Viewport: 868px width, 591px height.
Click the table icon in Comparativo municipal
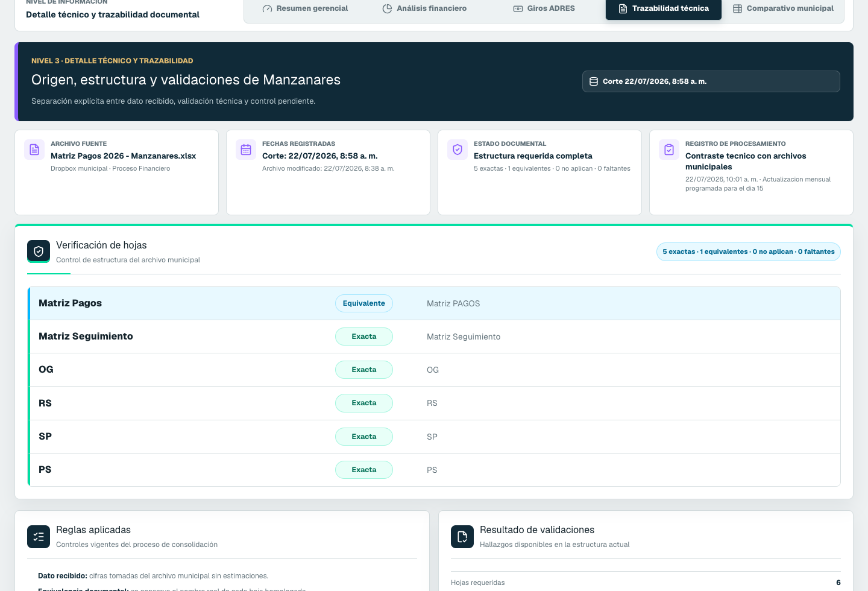[737, 9]
